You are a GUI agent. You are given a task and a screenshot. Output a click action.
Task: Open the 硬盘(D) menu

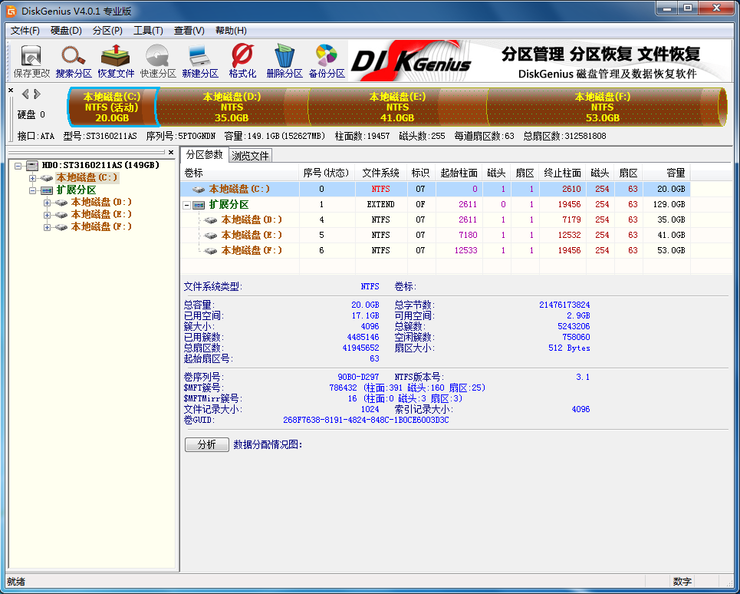coord(66,30)
